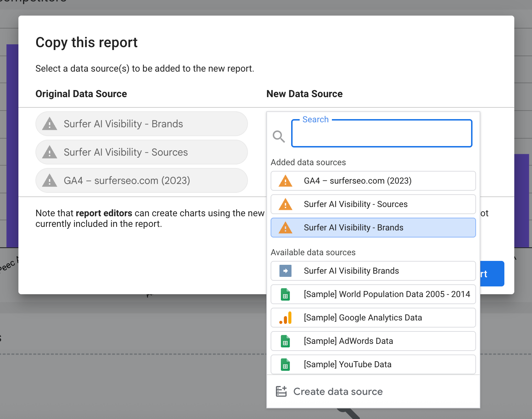Click the Google Analytics bar-chart icon
Viewport: 532px width, 419px height.
285,318
